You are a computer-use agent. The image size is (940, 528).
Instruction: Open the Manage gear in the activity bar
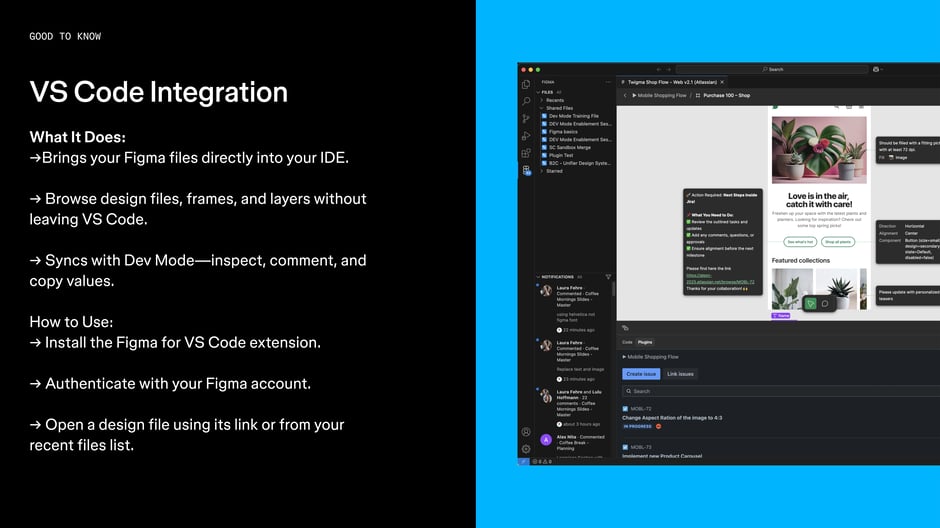point(526,449)
